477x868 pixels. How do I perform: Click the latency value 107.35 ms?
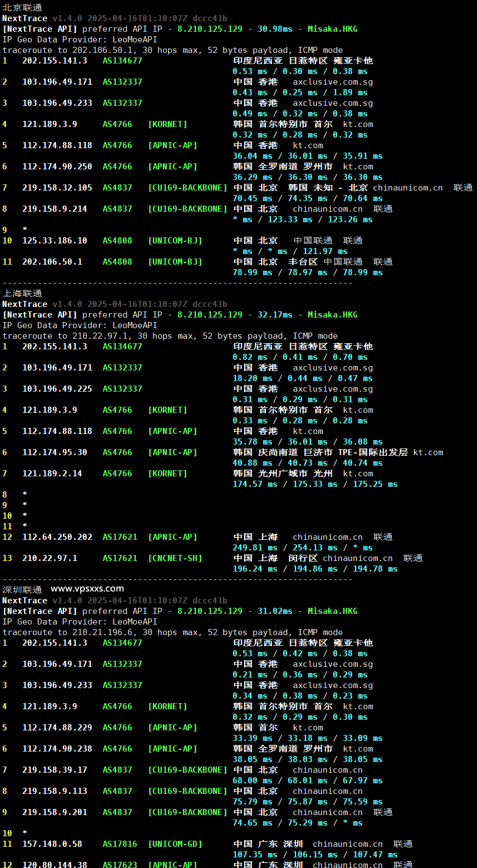click(255, 855)
